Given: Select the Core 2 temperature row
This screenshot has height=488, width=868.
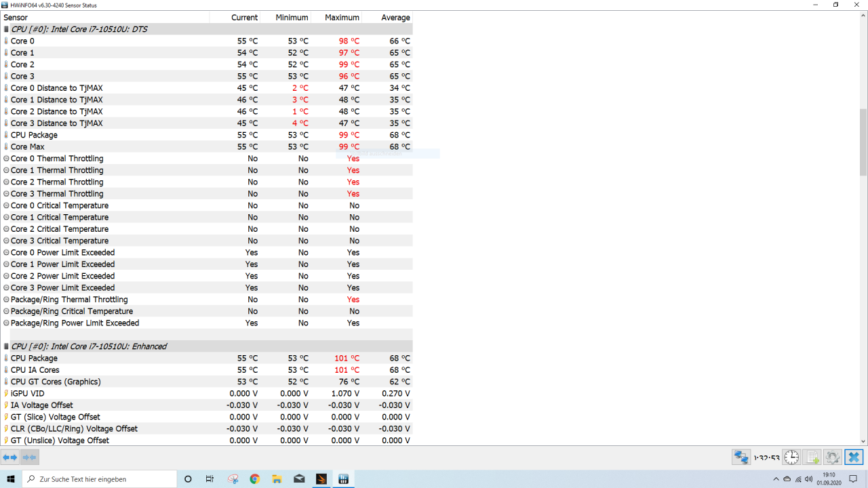Looking at the screenshot, I should (x=206, y=64).
